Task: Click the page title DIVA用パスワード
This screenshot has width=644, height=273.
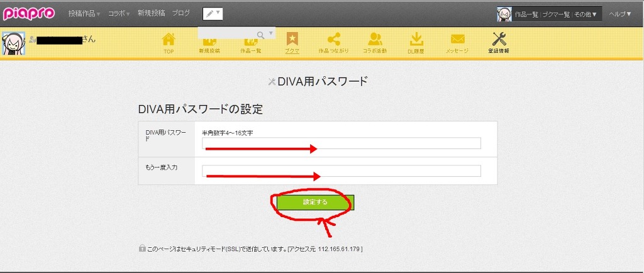Action: pos(322,81)
